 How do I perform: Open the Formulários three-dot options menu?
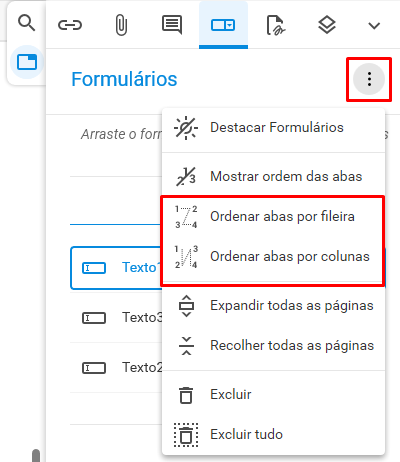(369, 79)
